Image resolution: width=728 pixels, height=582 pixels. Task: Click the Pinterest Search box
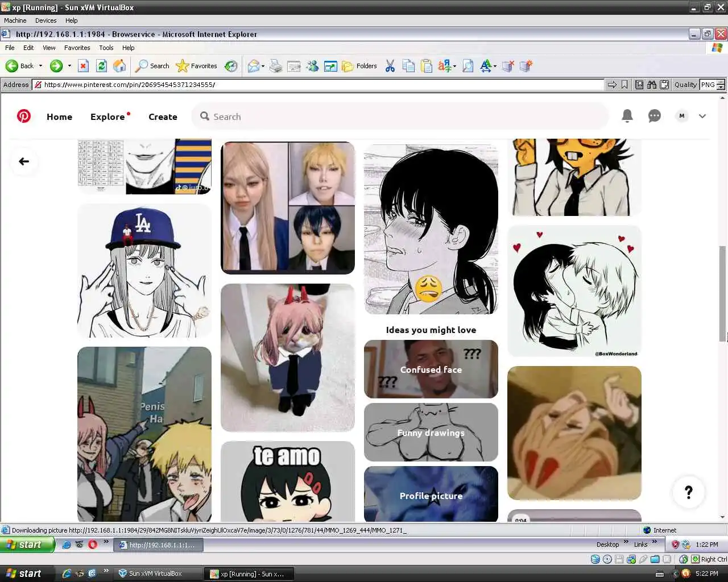click(x=400, y=117)
